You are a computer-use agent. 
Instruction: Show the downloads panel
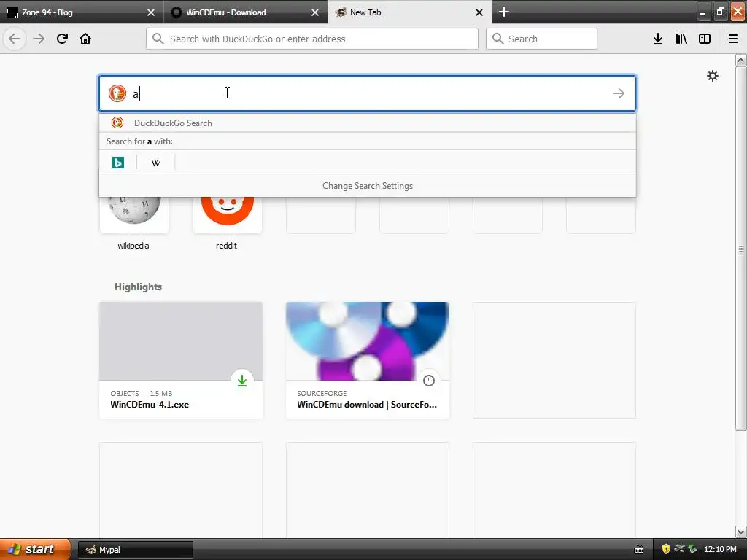tap(658, 39)
